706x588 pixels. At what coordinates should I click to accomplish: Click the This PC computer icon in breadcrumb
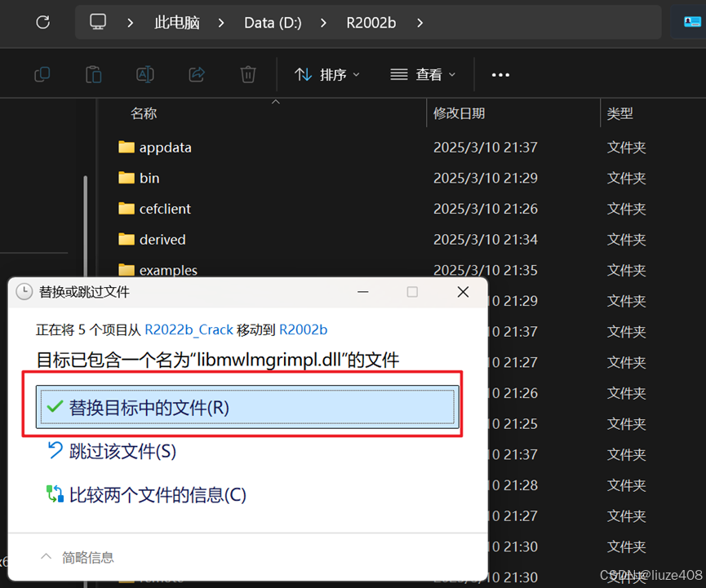point(97,22)
